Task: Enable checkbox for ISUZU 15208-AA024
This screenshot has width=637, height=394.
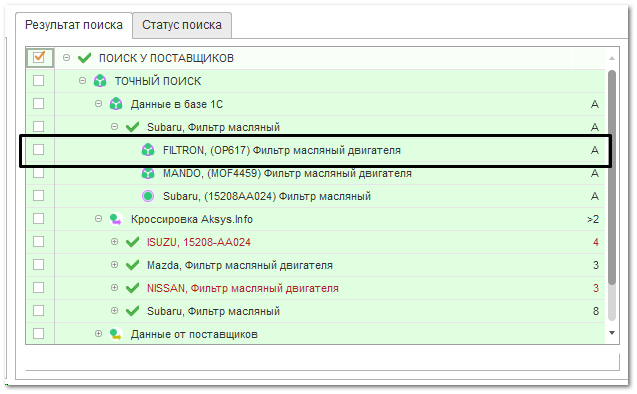Action: pos(39,242)
